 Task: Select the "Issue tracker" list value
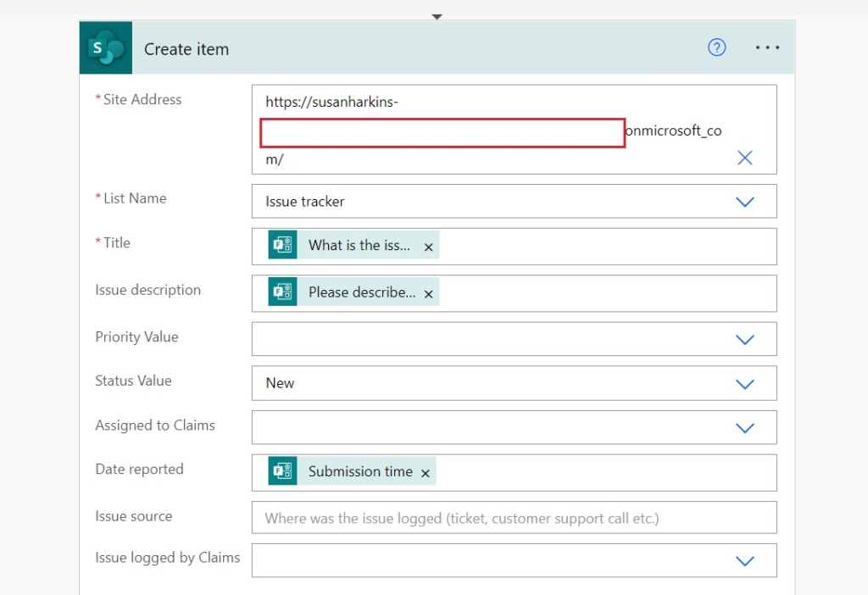pyautogui.click(x=303, y=202)
